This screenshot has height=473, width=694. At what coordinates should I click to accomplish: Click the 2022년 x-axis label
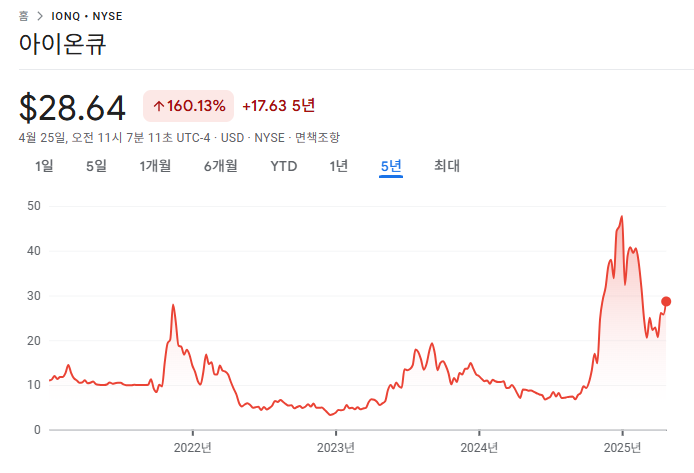click(x=193, y=448)
